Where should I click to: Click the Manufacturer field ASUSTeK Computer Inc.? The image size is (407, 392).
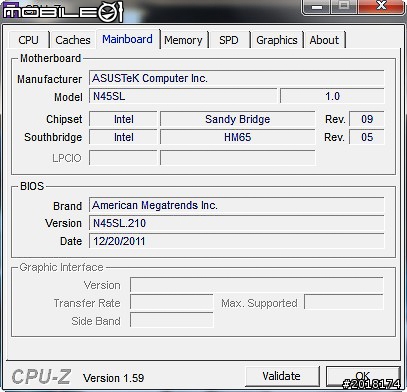(236, 78)
